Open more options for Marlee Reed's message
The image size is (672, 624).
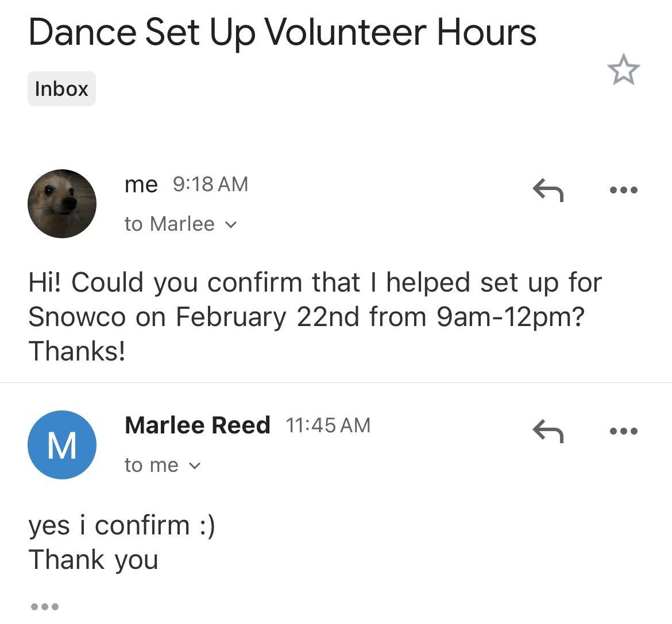click(623, 431)
